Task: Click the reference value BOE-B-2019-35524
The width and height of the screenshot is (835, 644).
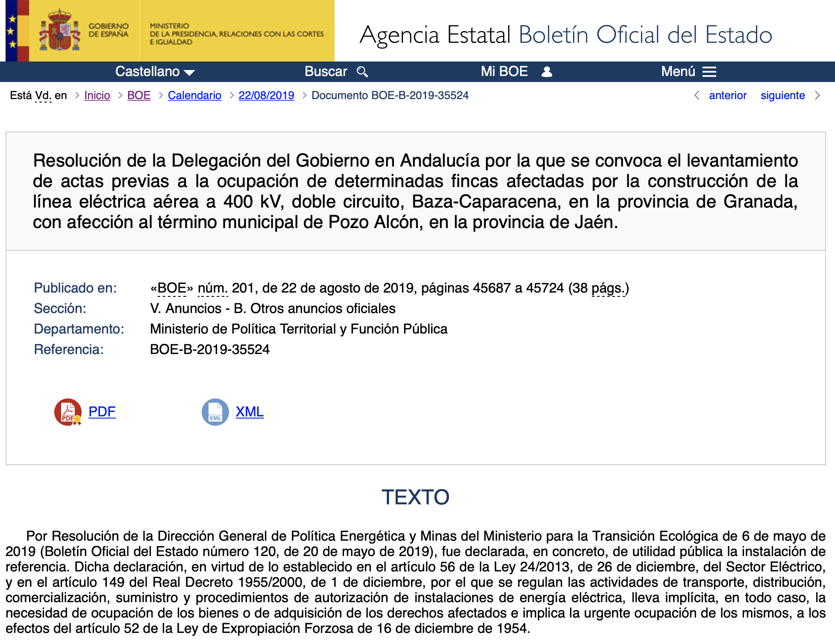Action: pyautogui.click(x=210, y=350)
